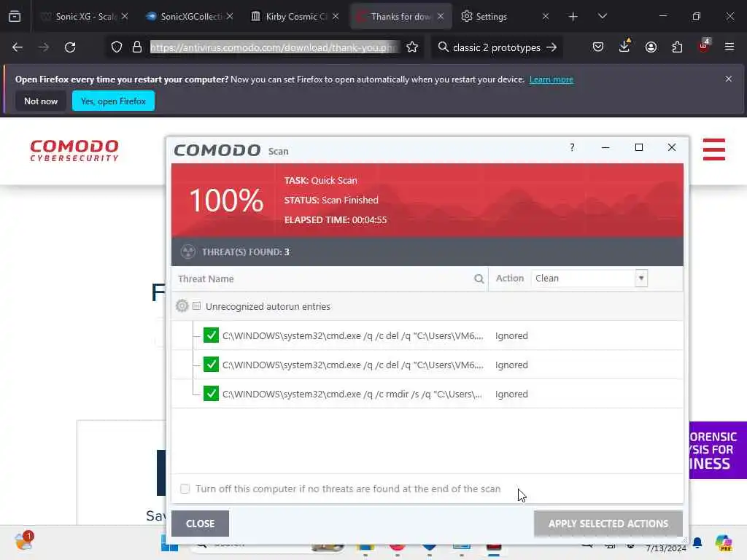Viewport: 747px width, 560px height.
Task: Open Windows notification bell in taskbar
Action: [697, 542]
